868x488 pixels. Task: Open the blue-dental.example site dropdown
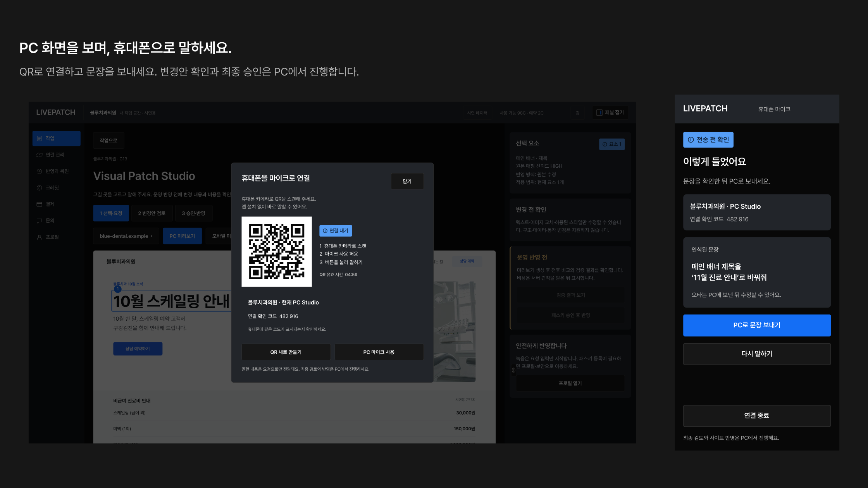pyautogui.click(x=126, y=236)
